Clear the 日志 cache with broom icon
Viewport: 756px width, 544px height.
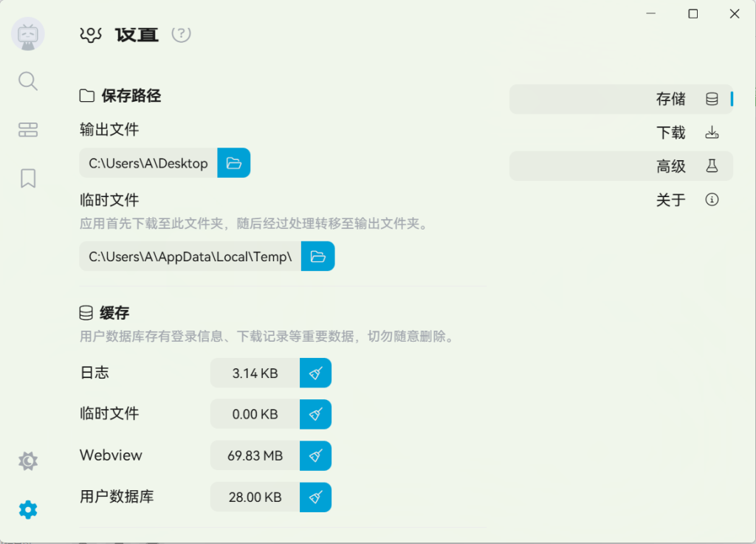pos(315,373)
